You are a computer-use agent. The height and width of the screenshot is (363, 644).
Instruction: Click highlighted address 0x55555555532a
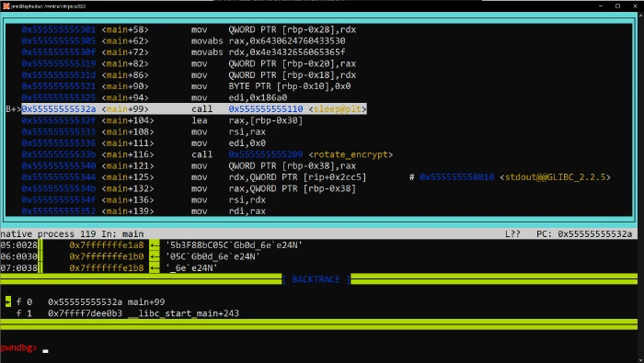(58, 109)
